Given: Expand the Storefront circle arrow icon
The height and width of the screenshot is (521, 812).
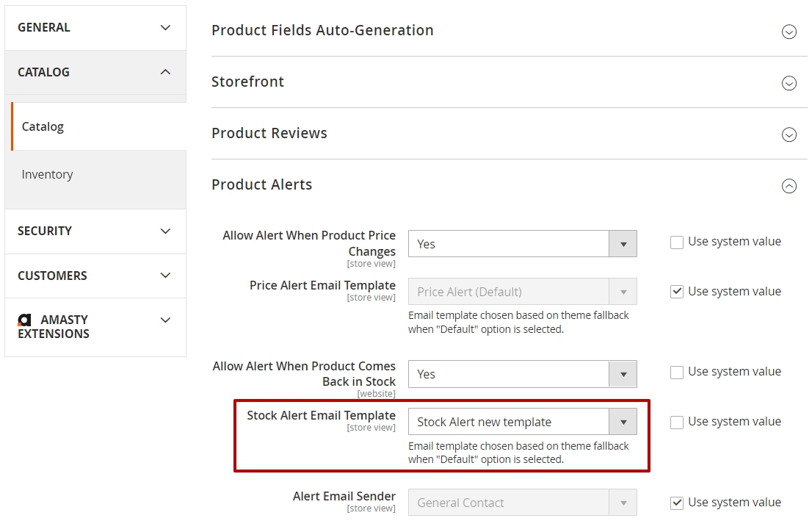Looking at the screenshot, I should (789, 83).
